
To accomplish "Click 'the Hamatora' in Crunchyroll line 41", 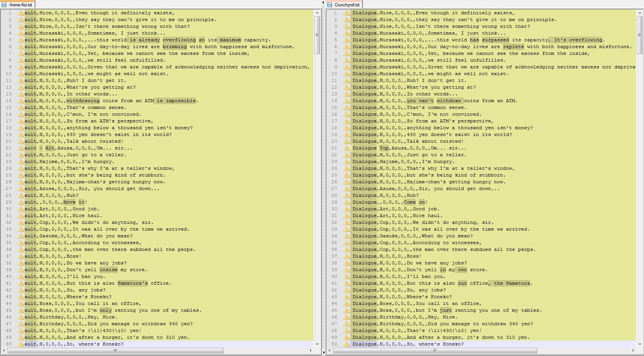I will pos(512,283).
